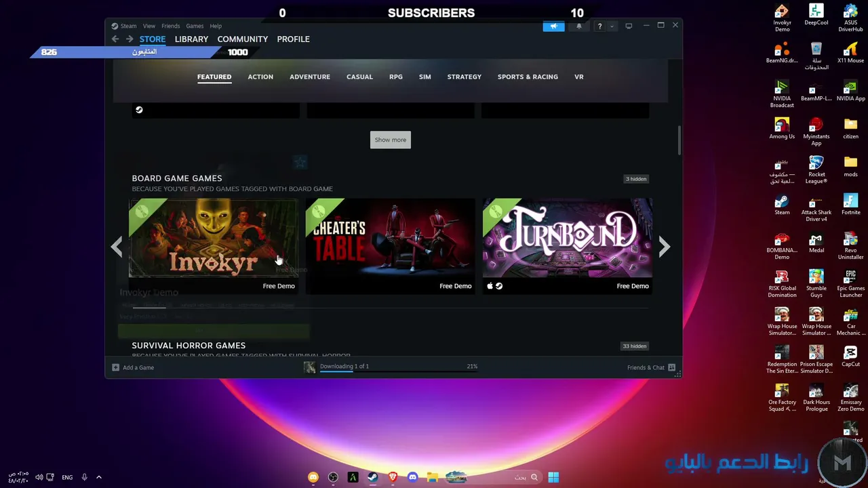Image resolution: width=868 pixels, height=488 pixels.
Task: Select the ACTION category tab
Action: [260, 77]
